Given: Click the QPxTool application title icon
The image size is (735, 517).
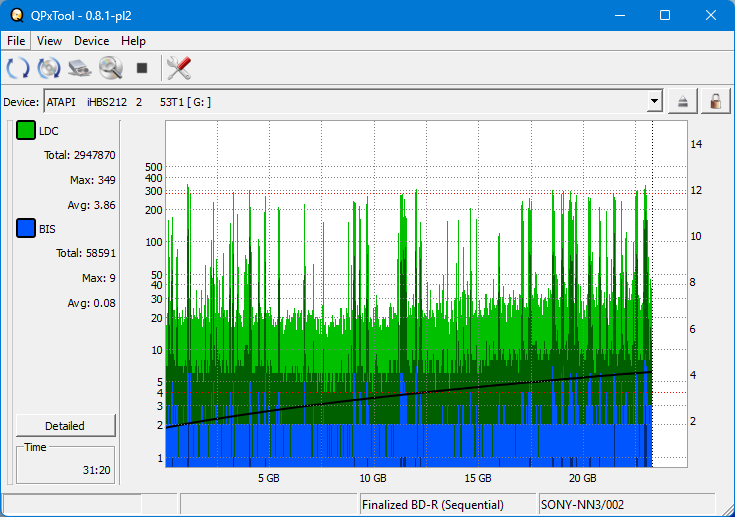Looking at the screenshot, I should point(17,15).
